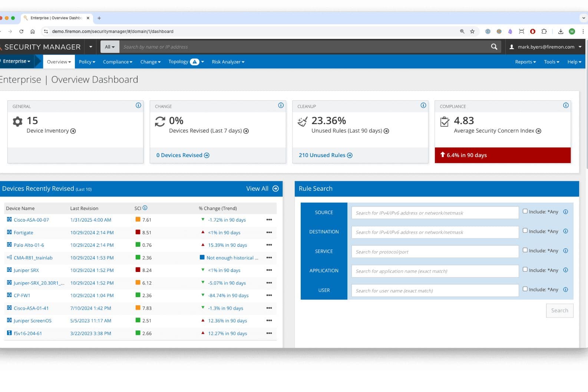Image resolution: width=588 pixels, height=392 pixels.
Task: Check Include *Any for SERVICE
Action: point(525,250)
